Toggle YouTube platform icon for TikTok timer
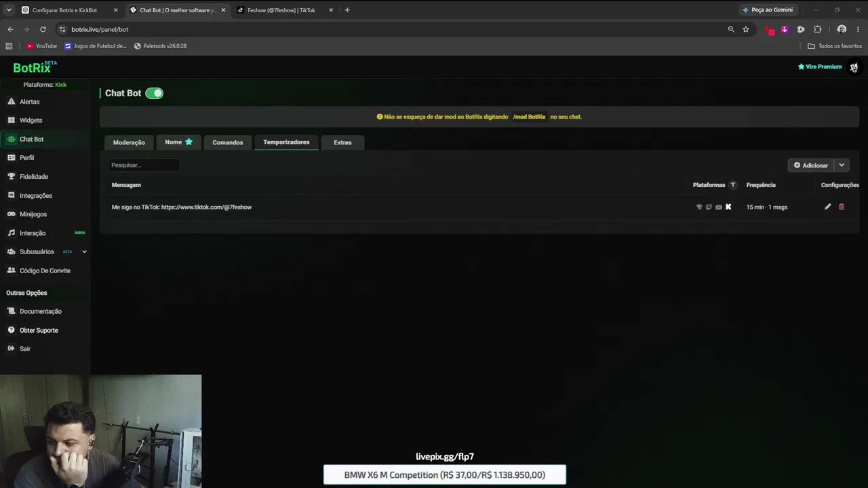The height and width of the screenshot is (488, 868). tap(719, 207)
